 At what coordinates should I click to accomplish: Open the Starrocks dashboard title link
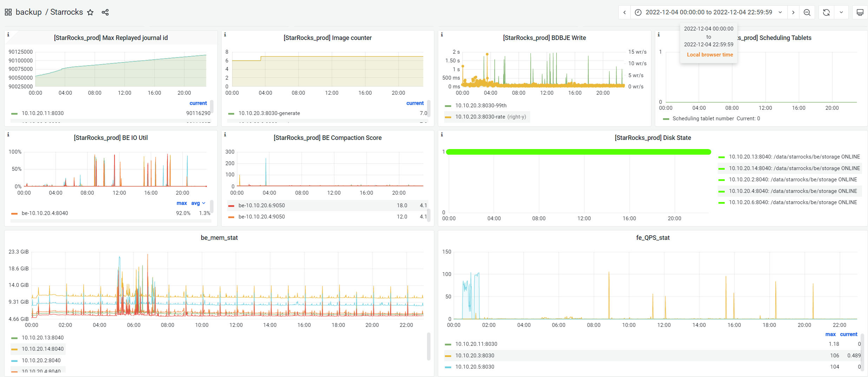pos(66,12)
